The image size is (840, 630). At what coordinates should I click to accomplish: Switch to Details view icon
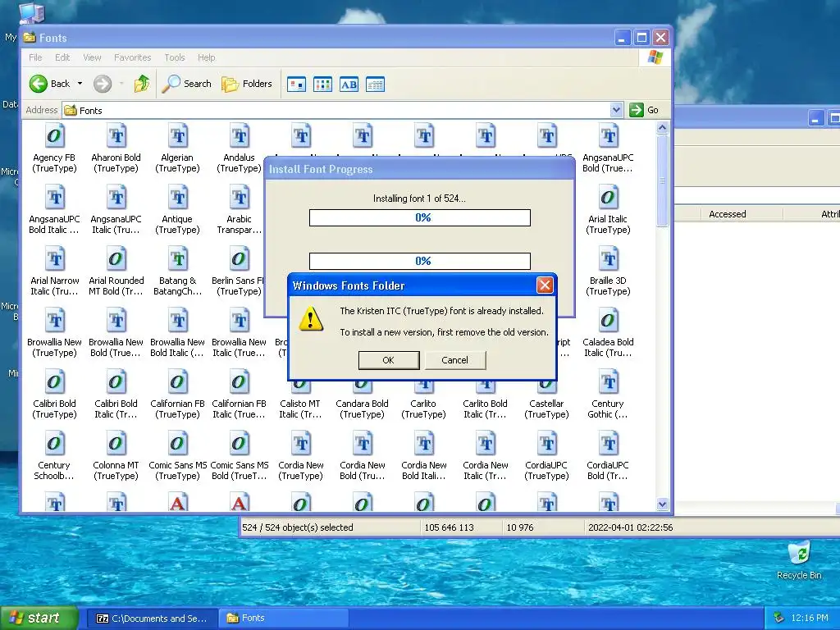tap(375, 84)
